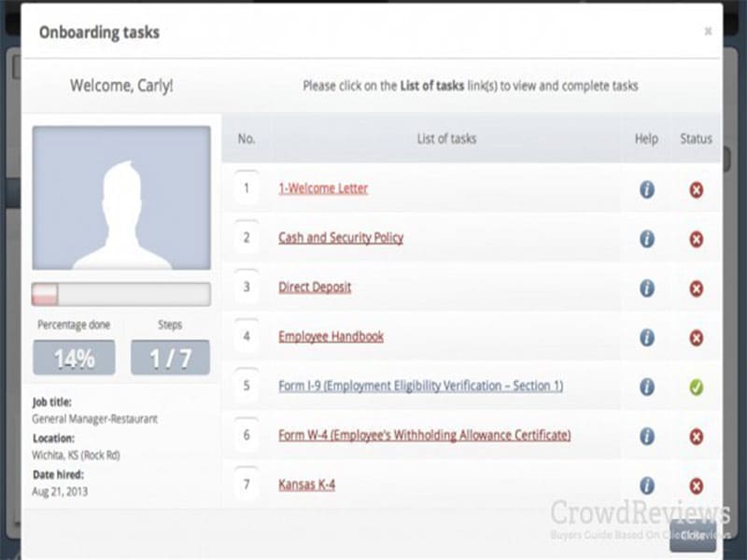Open help info for Cash and Security Policy

[646, 239]
